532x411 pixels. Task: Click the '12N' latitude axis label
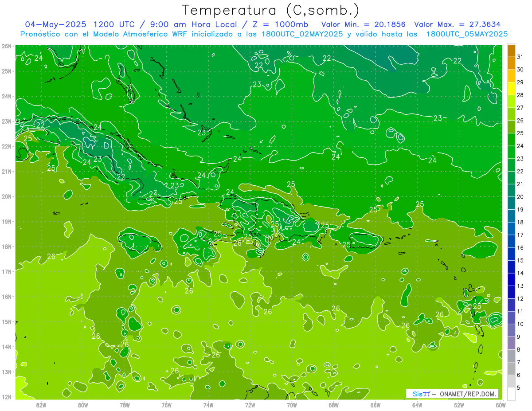7,397
